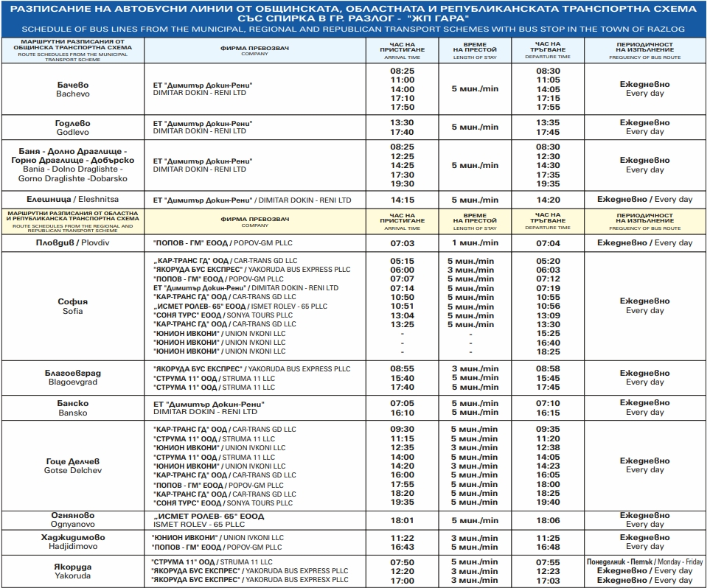
Task: Select Yakoruda arrival time 07:50
Action: point(402,562)
